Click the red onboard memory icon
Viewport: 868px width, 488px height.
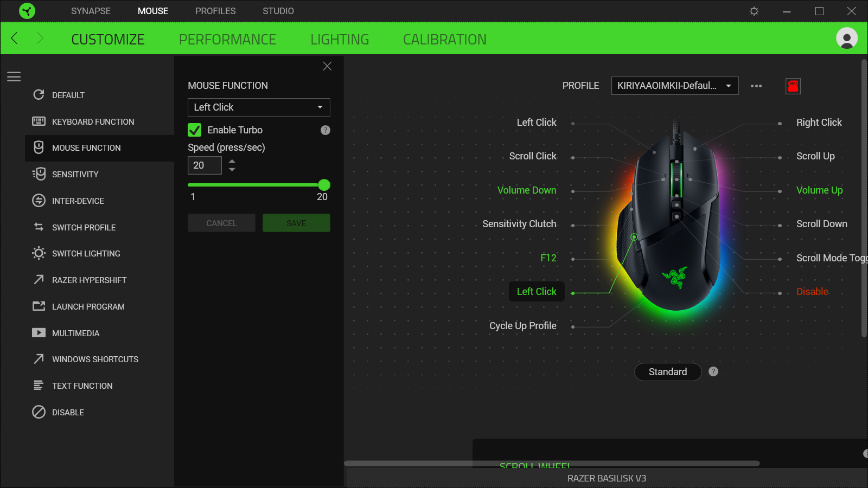(x=793, y=86)
